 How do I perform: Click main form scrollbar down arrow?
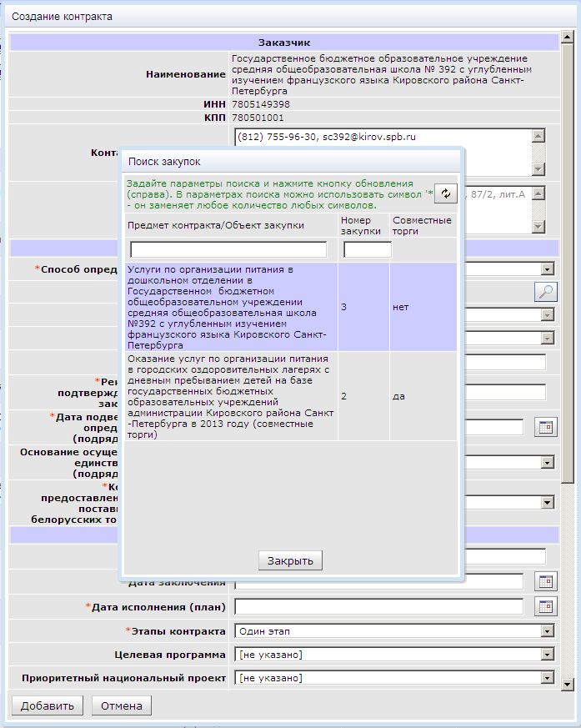pyautogui.click(x=567, y=684)
